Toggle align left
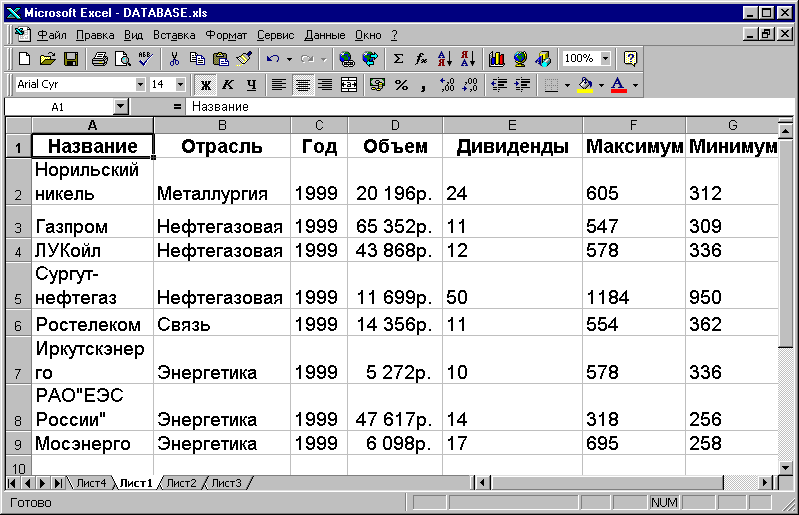 278,85
